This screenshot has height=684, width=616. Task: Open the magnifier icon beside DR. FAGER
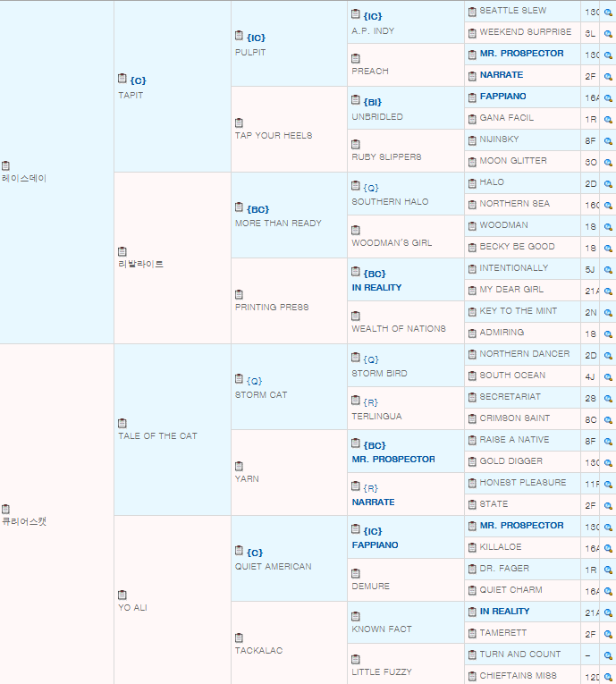[608, 570]
